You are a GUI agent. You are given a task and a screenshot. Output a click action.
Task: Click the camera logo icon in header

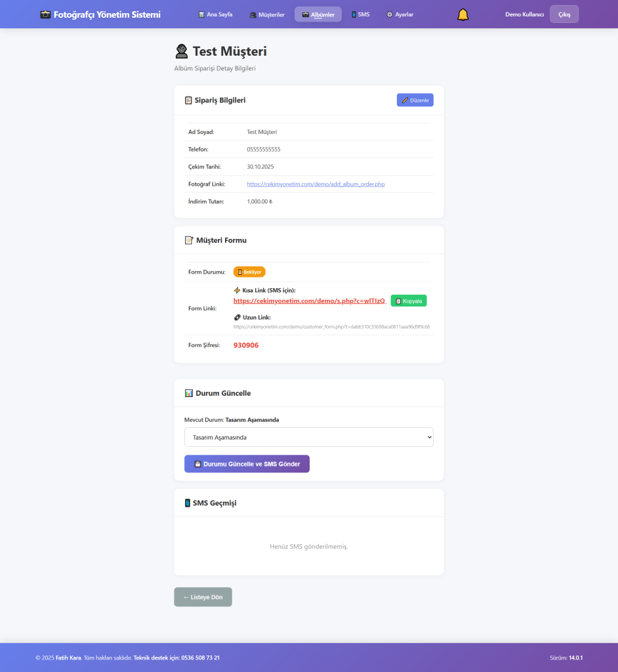point(45,14)
